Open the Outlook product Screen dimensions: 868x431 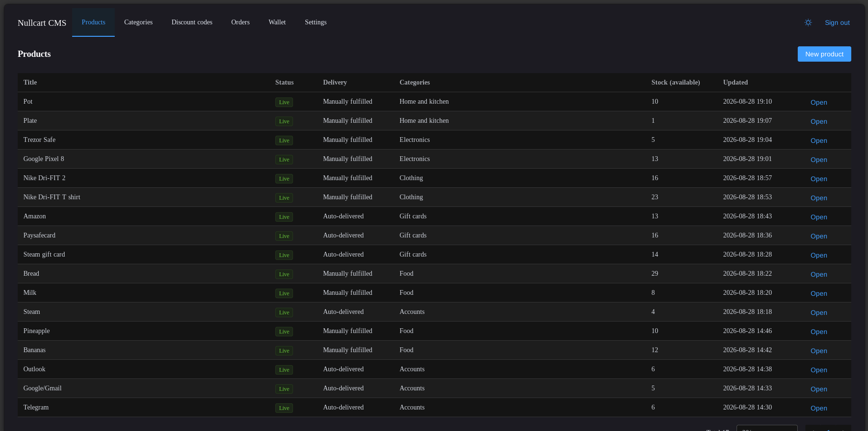[x=818, y=370]
